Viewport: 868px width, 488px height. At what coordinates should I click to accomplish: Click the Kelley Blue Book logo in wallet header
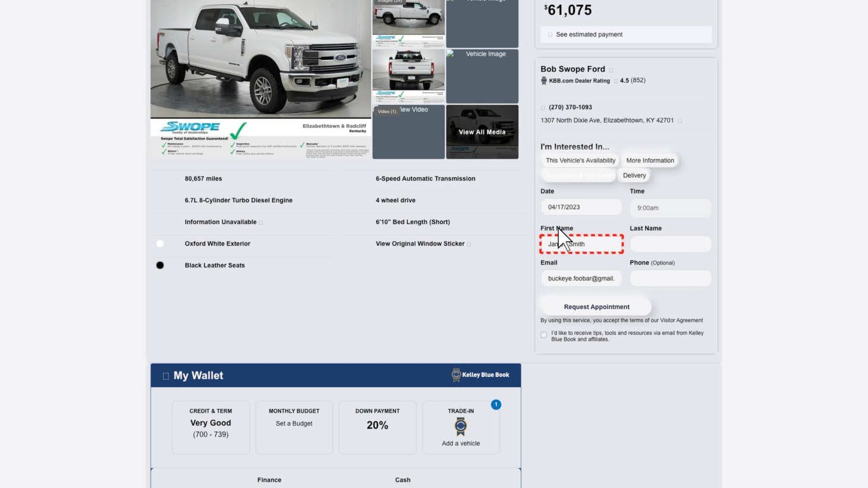480,375
